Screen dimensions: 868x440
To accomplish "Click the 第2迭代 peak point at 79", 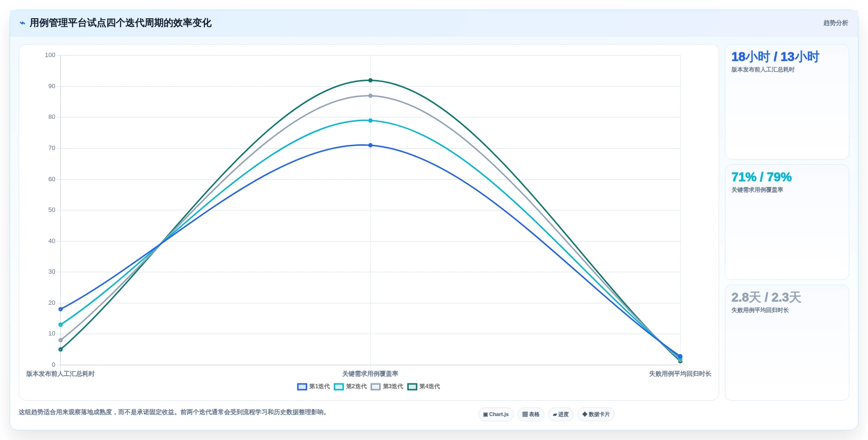I will [x=370, y=121].
